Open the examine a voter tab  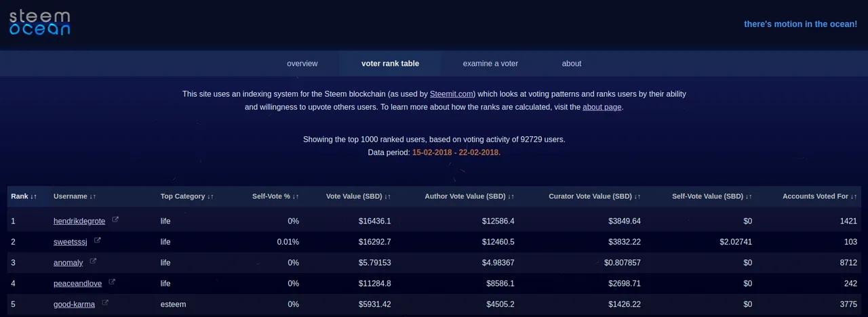tap(490, 64)
